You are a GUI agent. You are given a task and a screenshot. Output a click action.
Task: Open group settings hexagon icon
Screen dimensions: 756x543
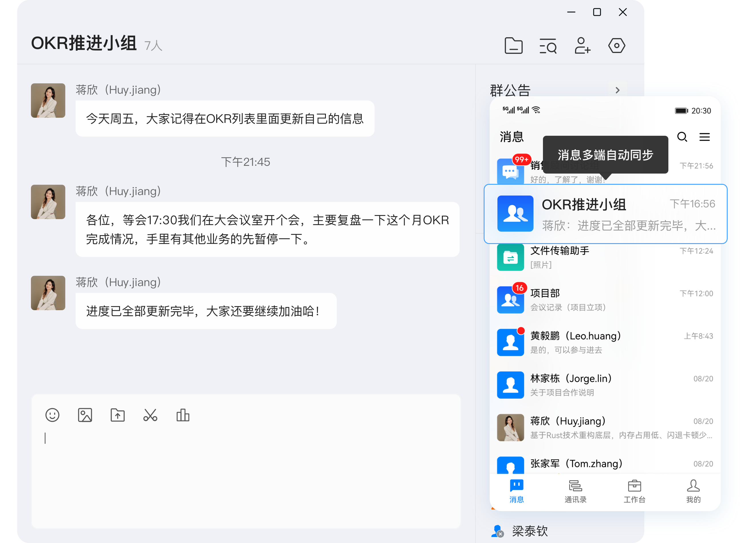617,46
